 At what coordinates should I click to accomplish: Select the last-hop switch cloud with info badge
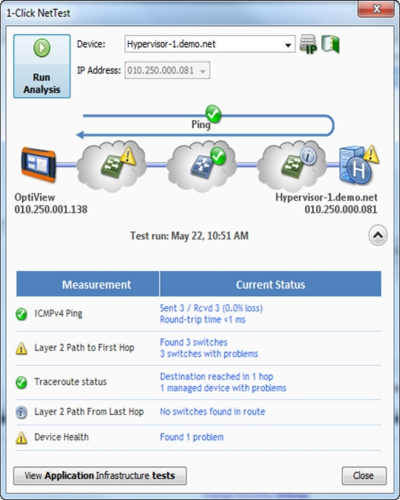(292, 166)
